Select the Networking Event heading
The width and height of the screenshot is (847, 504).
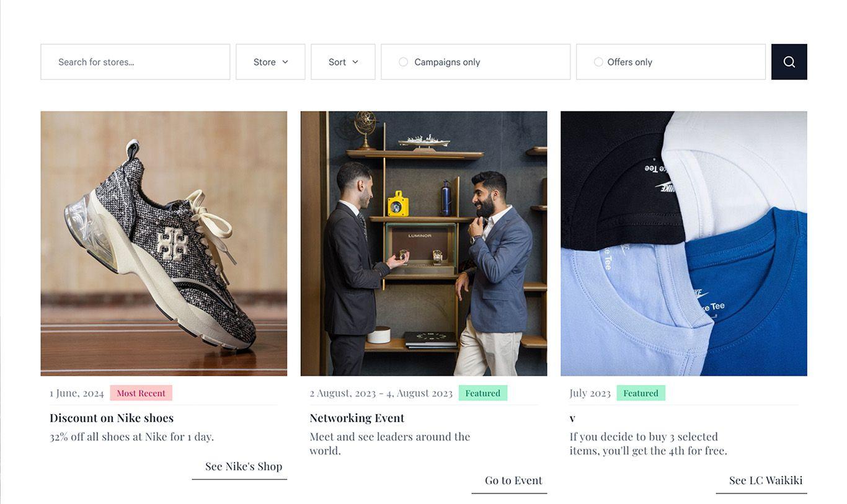pos(357,418)
